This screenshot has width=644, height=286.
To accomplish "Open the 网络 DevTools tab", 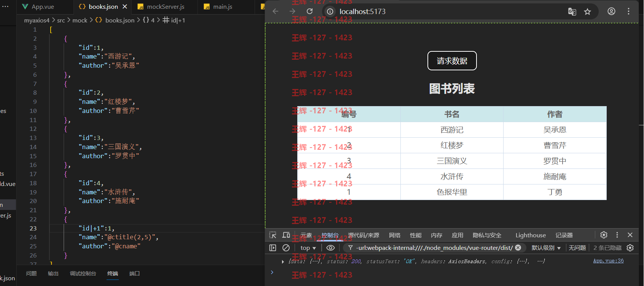I will (395, 235).
